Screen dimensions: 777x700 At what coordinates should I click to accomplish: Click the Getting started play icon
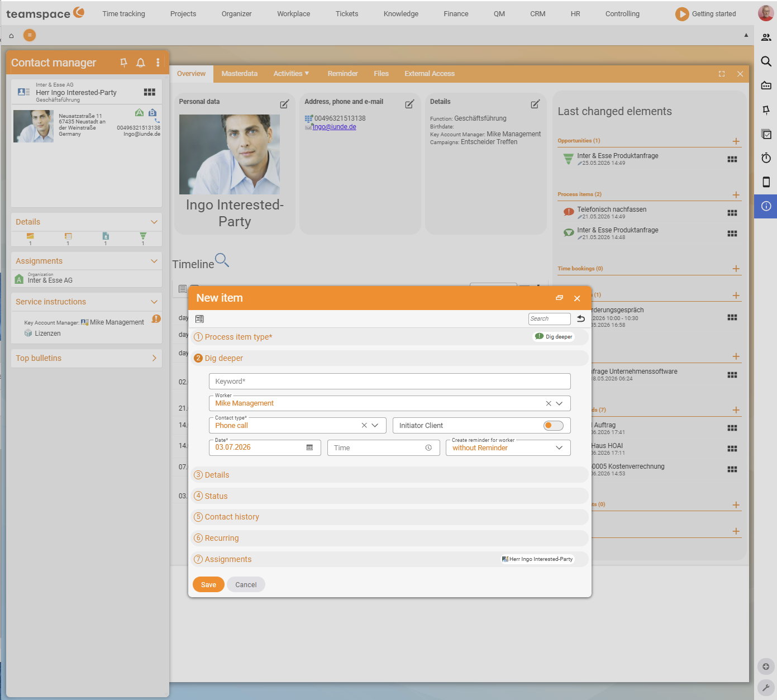pyautogui.click(x=682, y=14)
